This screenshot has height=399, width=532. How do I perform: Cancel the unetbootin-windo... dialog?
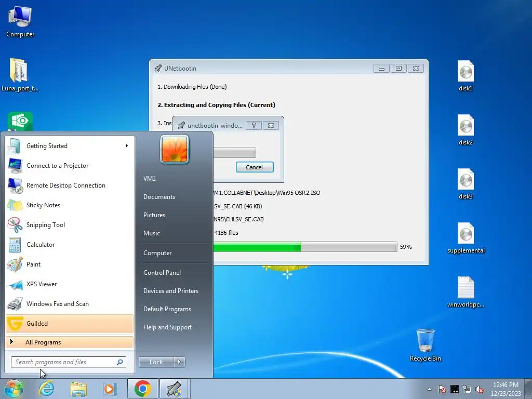click(x=255, y=167)
